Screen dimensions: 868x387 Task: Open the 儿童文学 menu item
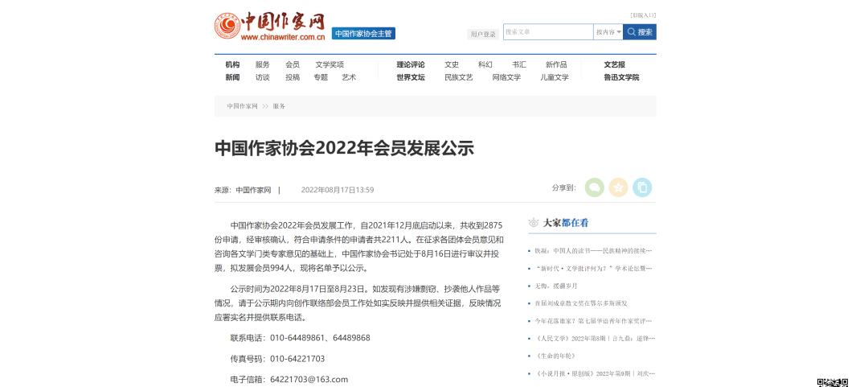[555, 77]
